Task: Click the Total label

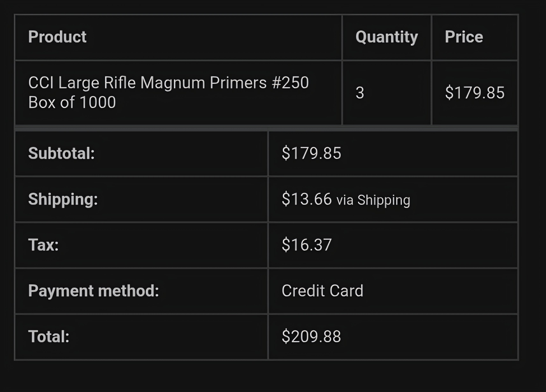Action: pos(49,336)
